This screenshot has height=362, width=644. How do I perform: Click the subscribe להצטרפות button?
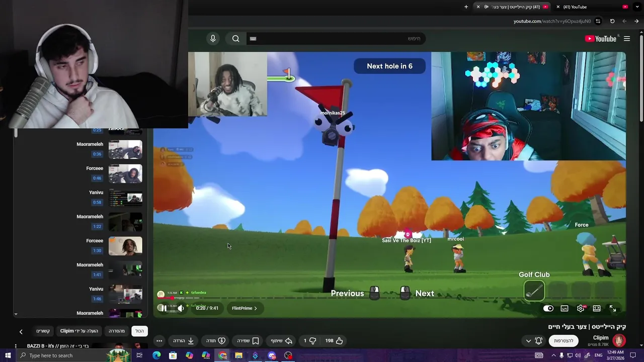pyautogui.click(x=563, y=340)
